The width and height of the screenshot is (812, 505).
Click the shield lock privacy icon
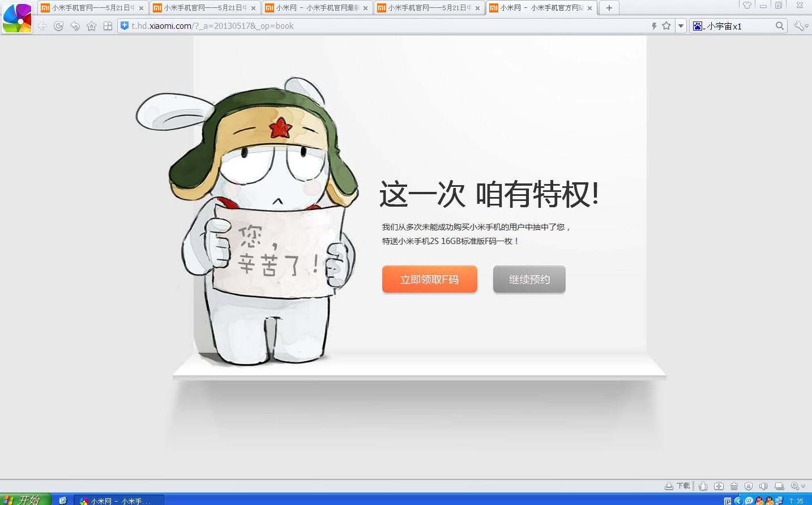749,486
